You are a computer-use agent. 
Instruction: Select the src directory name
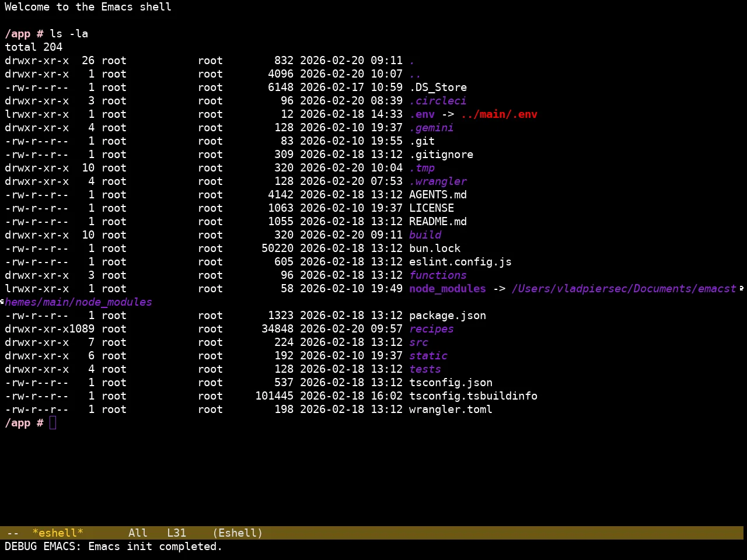(x=418, y=342)
